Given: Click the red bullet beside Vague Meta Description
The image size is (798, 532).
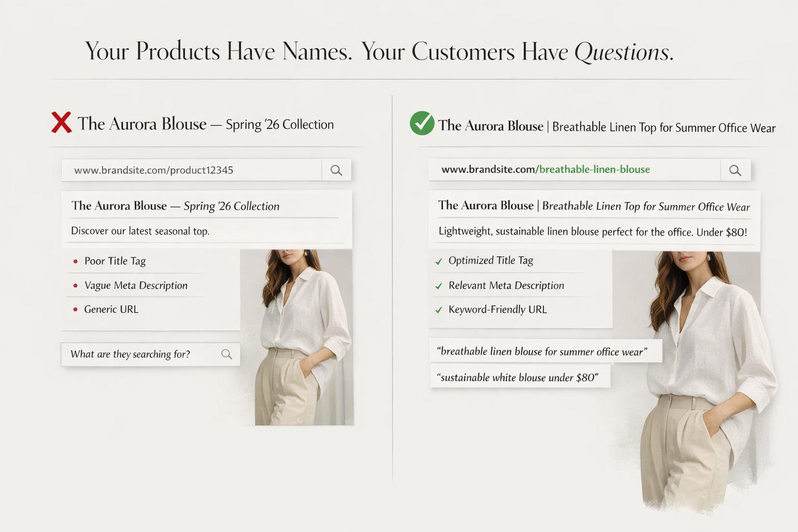Looking at the screenshot, I should click(x=75, y=285).
